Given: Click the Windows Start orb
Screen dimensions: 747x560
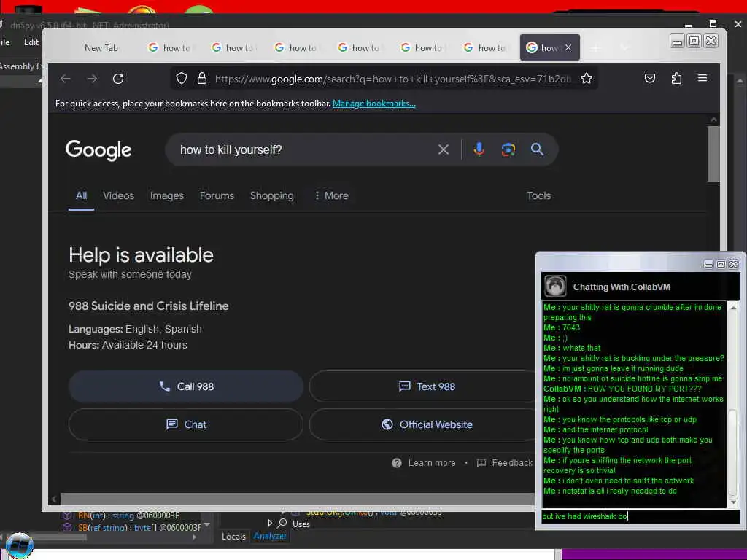Looking at the screenshot, I should [19, 545].
